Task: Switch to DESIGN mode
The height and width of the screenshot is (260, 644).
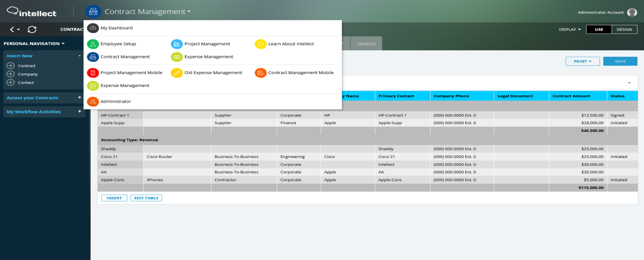Action: 624,29
